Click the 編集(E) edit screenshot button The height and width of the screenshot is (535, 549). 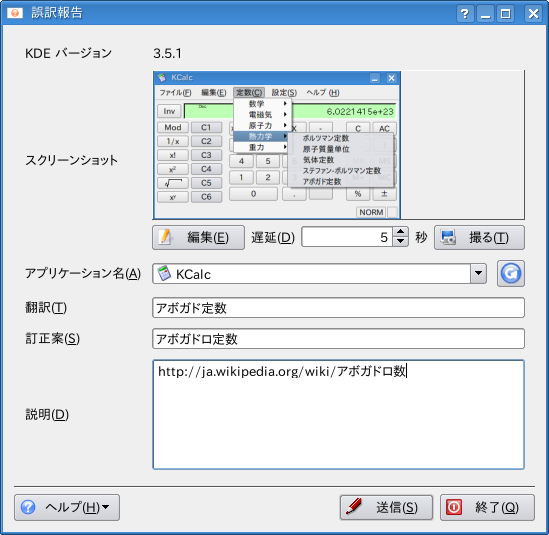coord(198,237)
